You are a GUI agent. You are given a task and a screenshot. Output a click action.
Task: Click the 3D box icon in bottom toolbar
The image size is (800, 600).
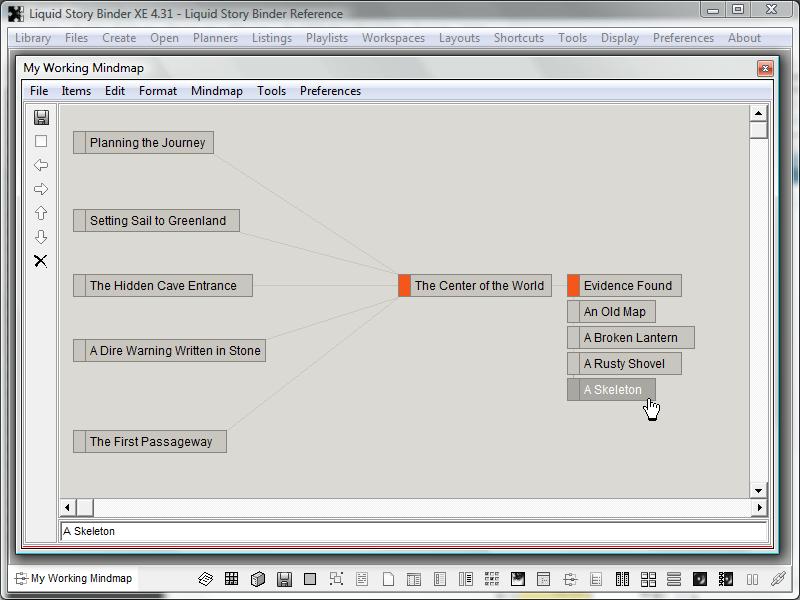257,579
